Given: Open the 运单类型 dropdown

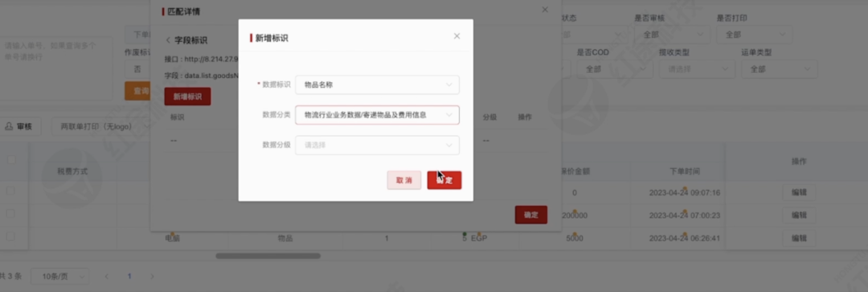Looking at the screenshot, I should [x=780, y=69].
